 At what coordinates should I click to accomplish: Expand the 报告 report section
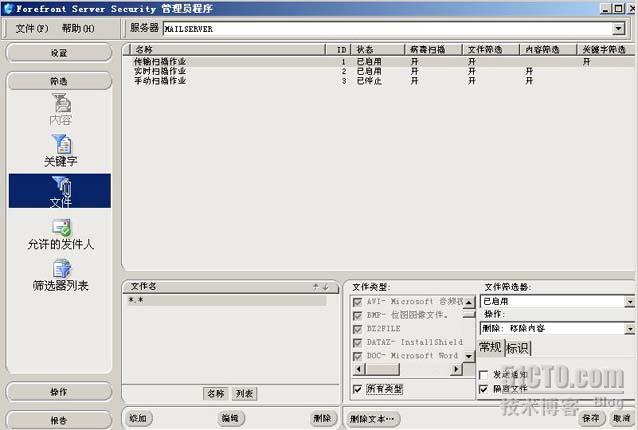59,421
